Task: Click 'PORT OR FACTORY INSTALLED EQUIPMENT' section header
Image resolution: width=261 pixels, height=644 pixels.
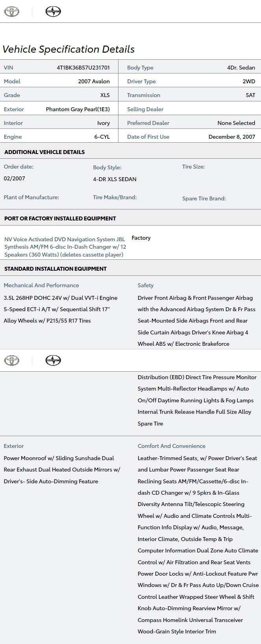Action: pyautogui.click(x=60, y=218)
